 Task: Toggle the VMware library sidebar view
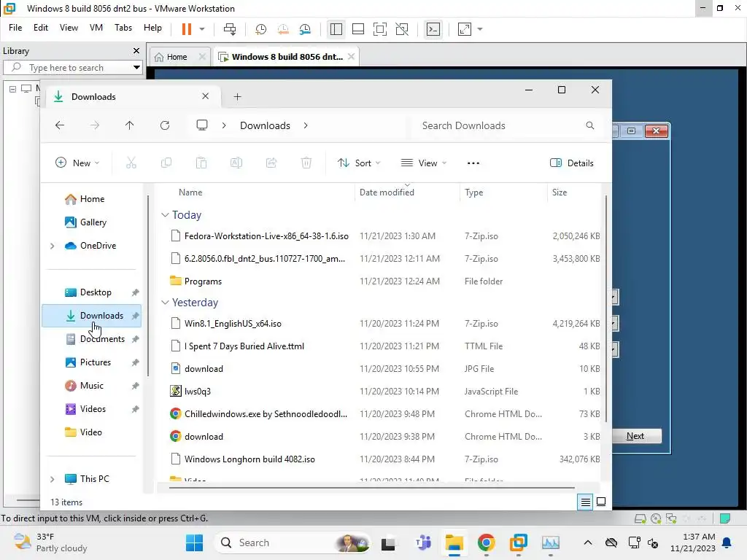(x=336, y=29)
